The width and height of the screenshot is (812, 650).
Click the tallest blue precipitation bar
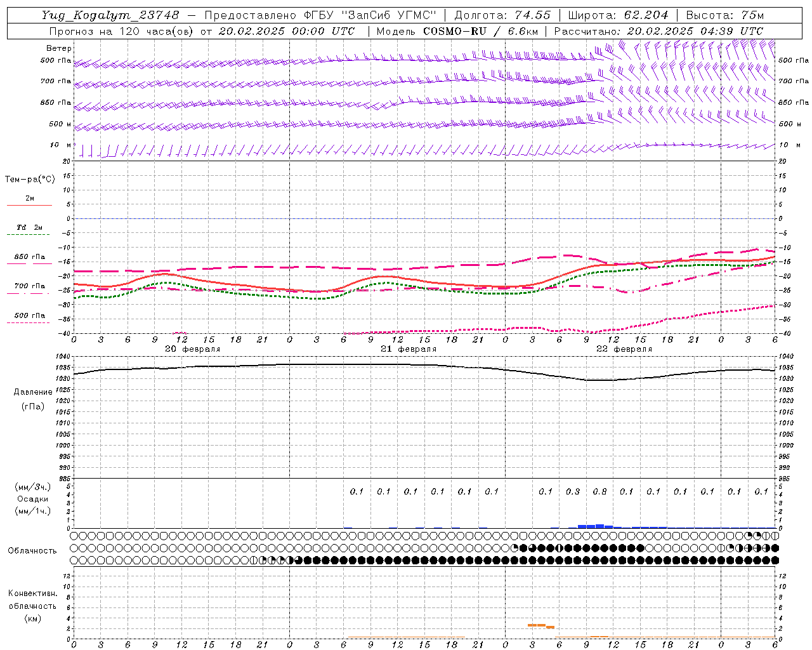point(599,526)
